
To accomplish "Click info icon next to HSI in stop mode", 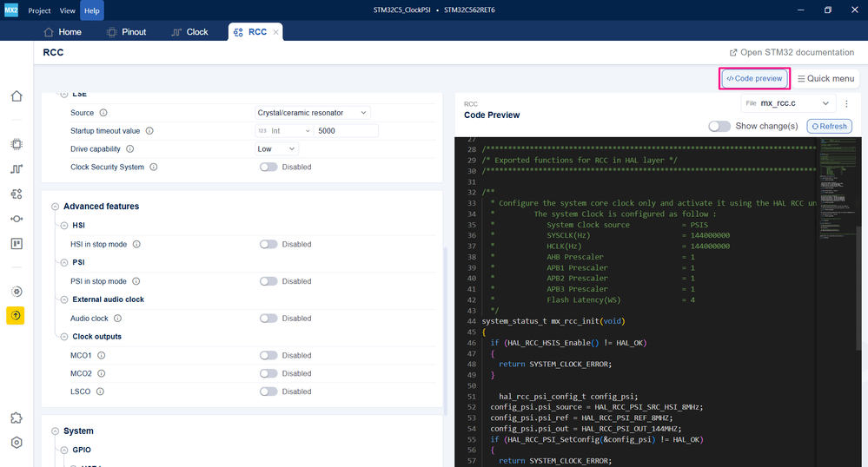I will (x=136, y=244).
